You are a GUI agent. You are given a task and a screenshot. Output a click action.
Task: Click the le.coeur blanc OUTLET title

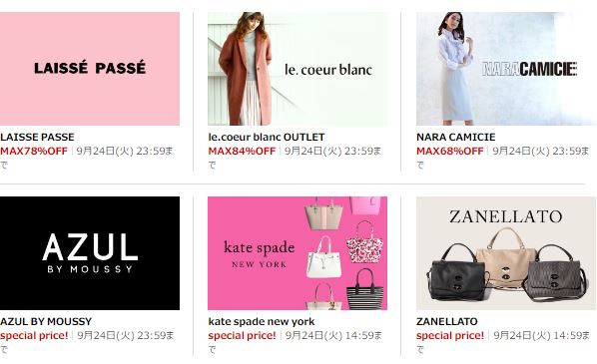267,137
